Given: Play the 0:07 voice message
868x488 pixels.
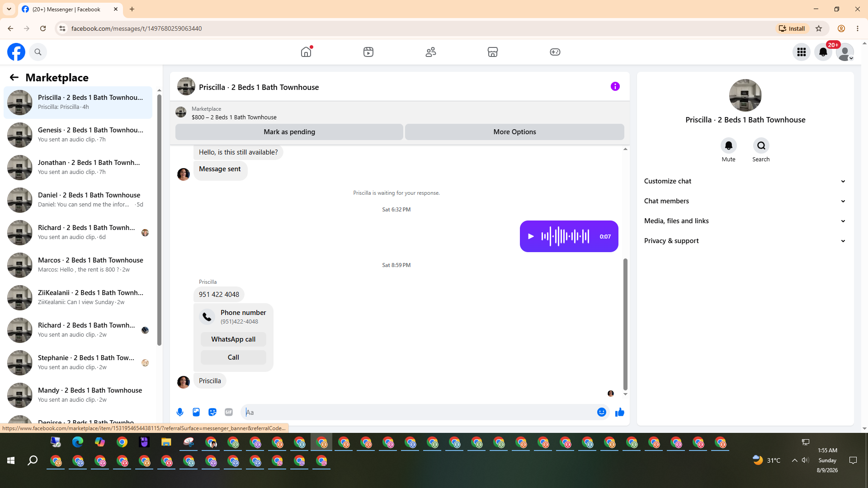Looking at the screenshot, I should tap(531, 236).
